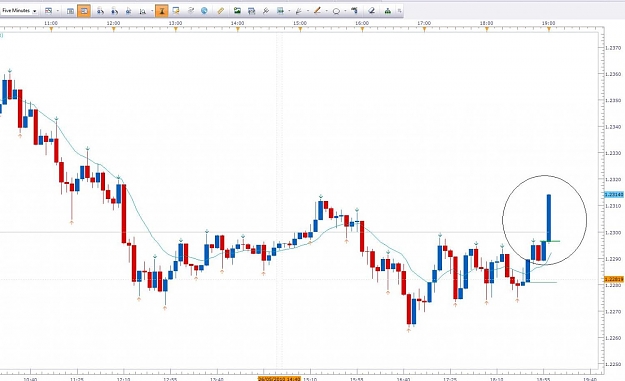
Task: Click the 16:40 label on bottom time axis
Action: [x=403, y=379]
